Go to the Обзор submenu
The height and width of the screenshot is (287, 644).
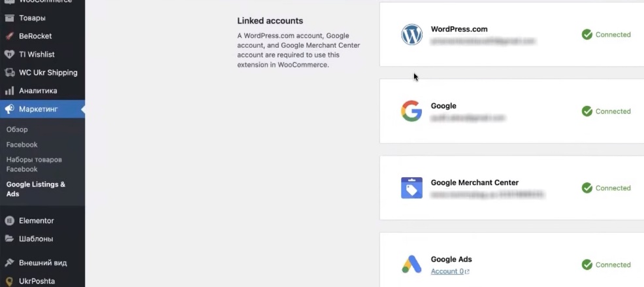(17, 129)
